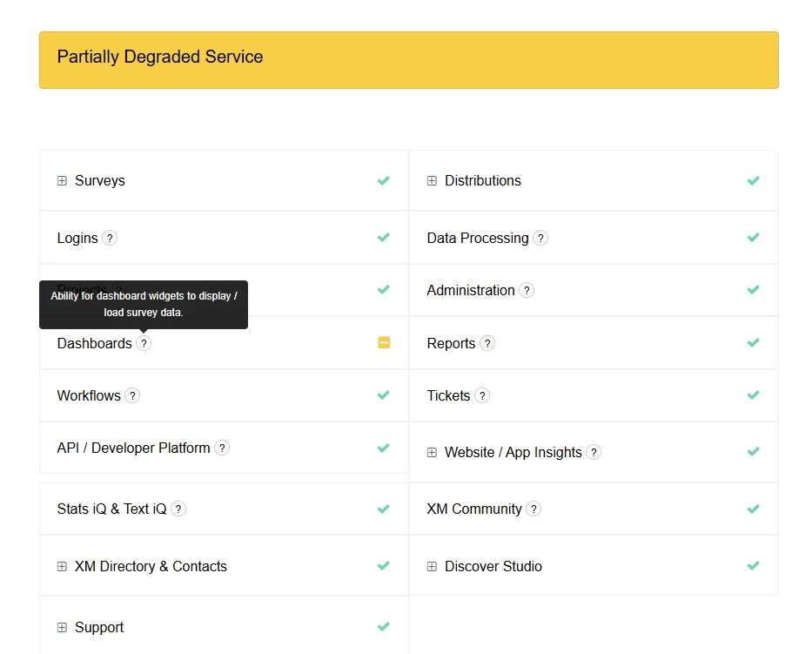Expand Website / App Insights group
Image resolution: width=812 pixels, height=654 pixels.
[432, 453]
